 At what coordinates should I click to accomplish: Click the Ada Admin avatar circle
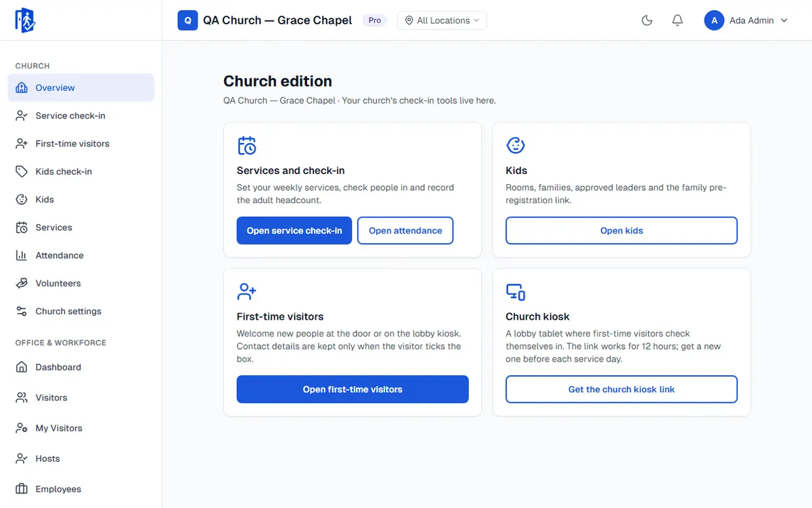point(714,20)
